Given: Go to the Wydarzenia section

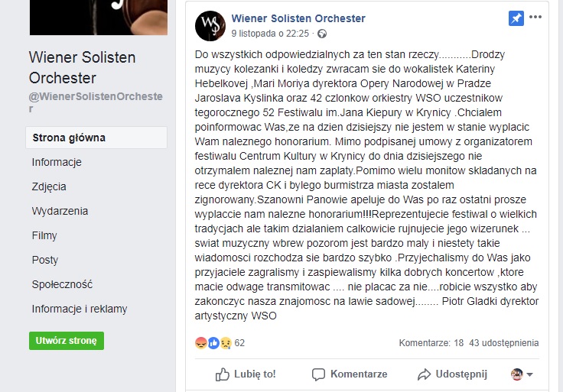Looking at the screenshot, I should click(x=60, y=211).
